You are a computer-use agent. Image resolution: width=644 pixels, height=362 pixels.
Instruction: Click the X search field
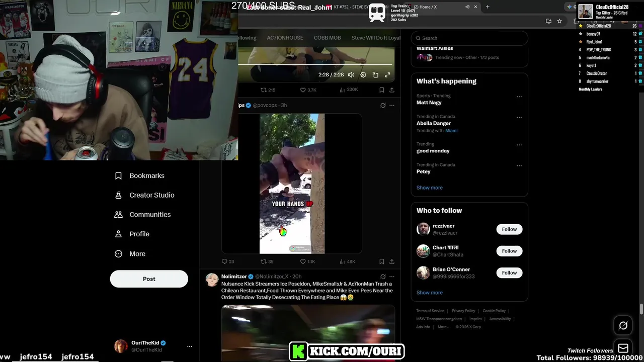tap(469, 38)
